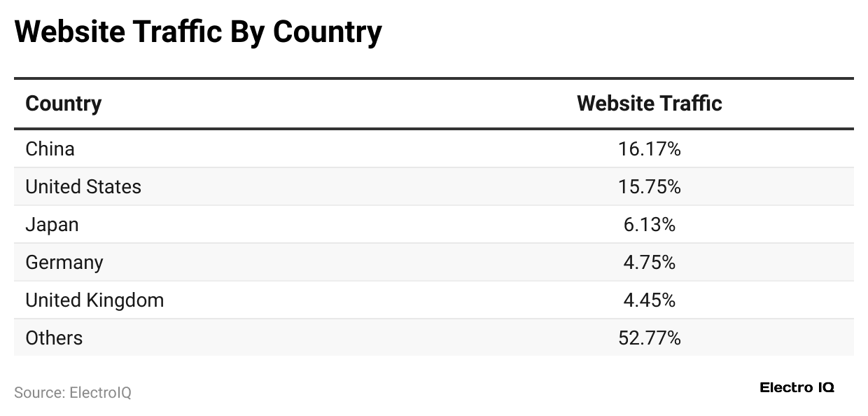Viewport: 868px width, 416px height.
Task: Select the Others row label
Action: [54, 338]
